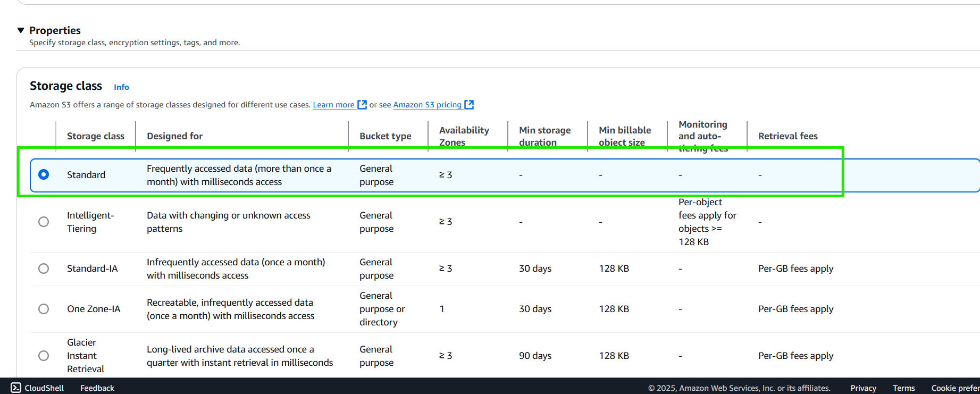Click the Availability Zones column header

click(464, 136)
